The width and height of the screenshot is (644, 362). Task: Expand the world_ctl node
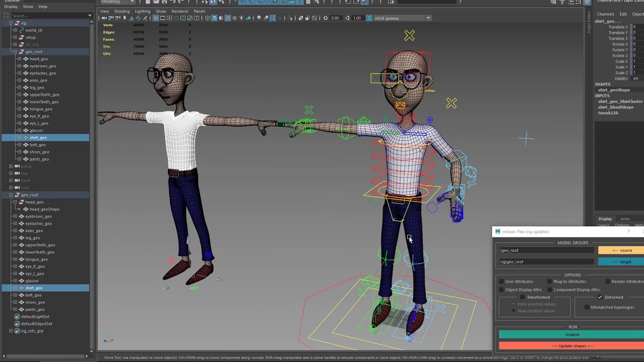click(x=15, y=30)
